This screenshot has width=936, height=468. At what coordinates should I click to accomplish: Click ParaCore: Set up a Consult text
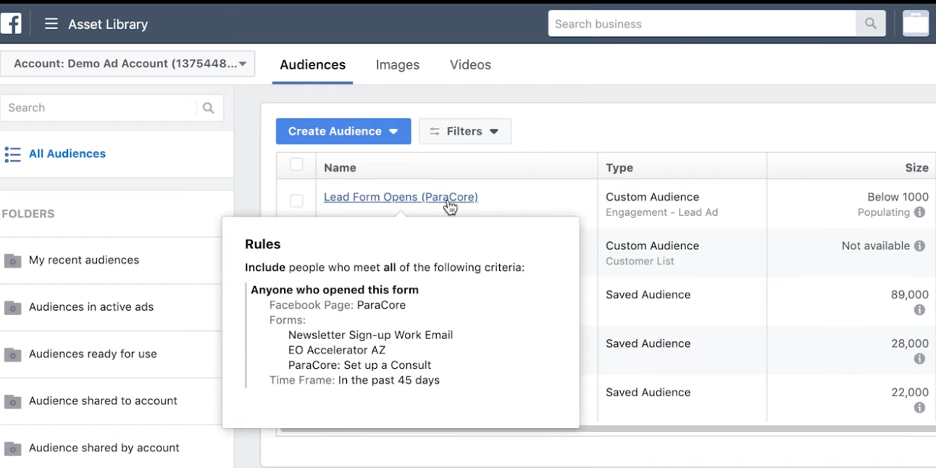click(359, 365)
